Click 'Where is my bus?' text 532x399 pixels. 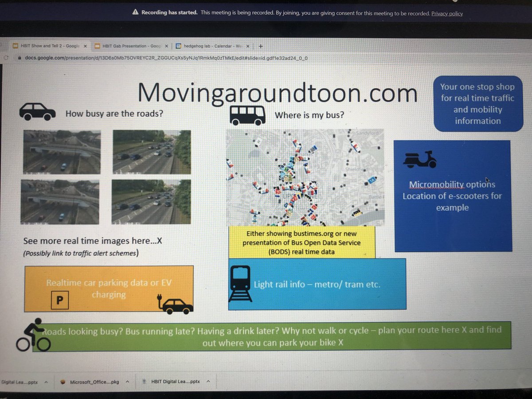309,115
